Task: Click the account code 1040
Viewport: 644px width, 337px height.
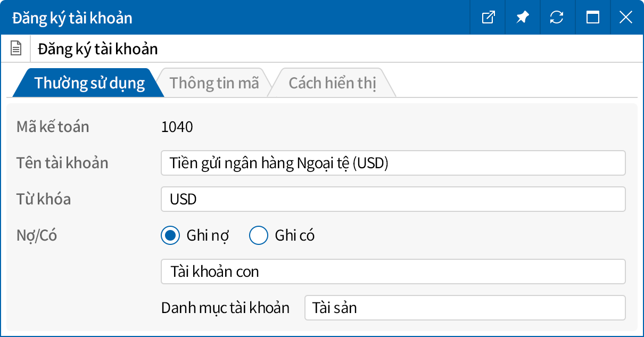Action: tap(178, 127)
